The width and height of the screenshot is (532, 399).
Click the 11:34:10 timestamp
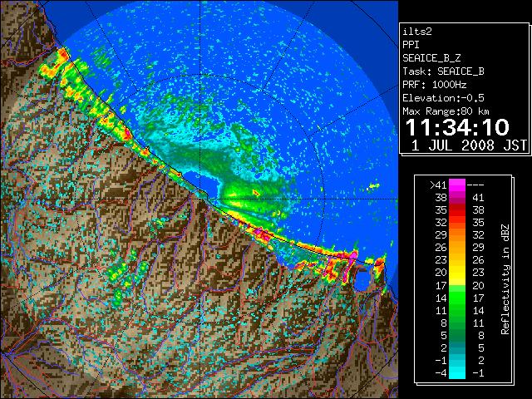click(457, 127)
